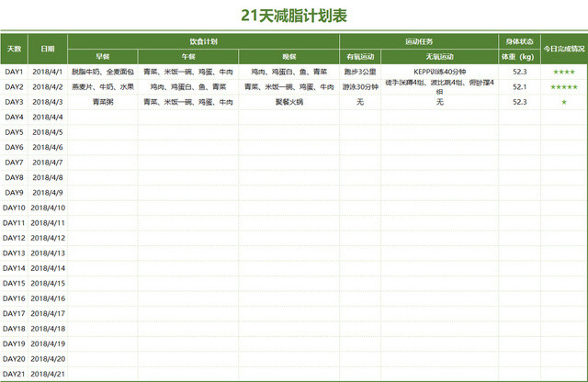Select the date cell '2018/4/16'
This screenshot has width=588, height=382.
tap(48, 298)
